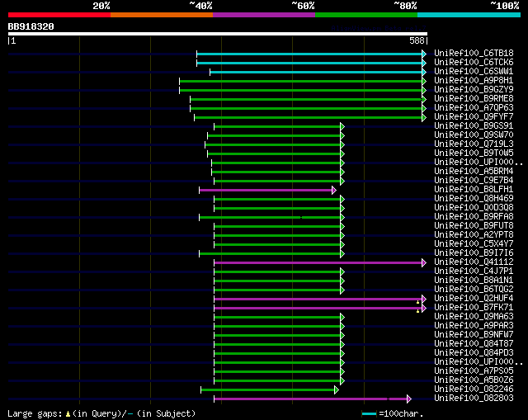
Task: Select the UniRef100_A7PS05 label
Action: click(x=474, y=371)
